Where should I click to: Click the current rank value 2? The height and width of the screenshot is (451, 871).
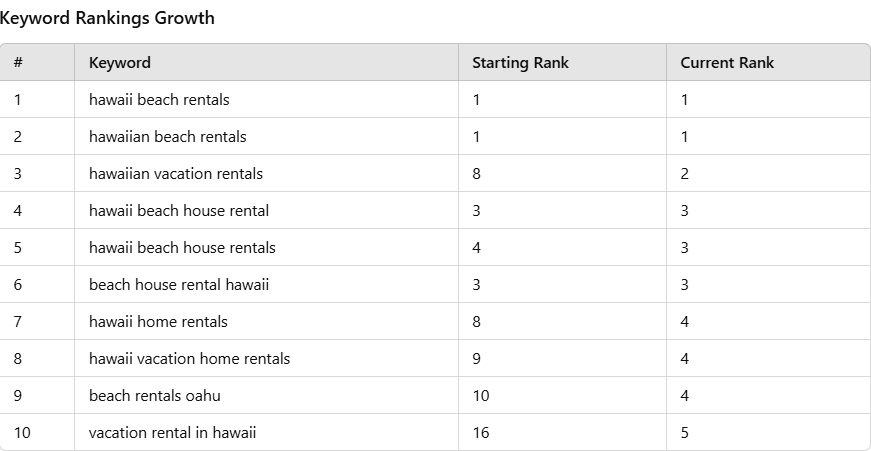click(x=685, y=174)
